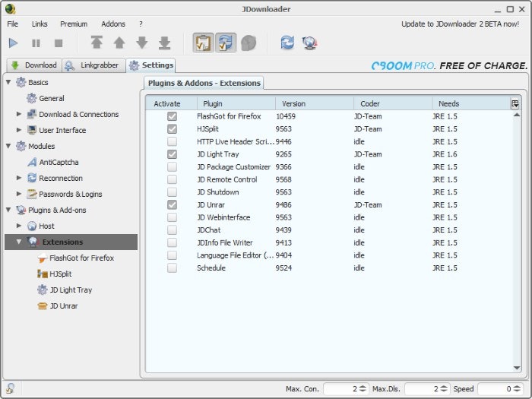Sort table by Version column header
Image resolution: width=532 pixels, height=399 pixels.
(x=315, y=104)
